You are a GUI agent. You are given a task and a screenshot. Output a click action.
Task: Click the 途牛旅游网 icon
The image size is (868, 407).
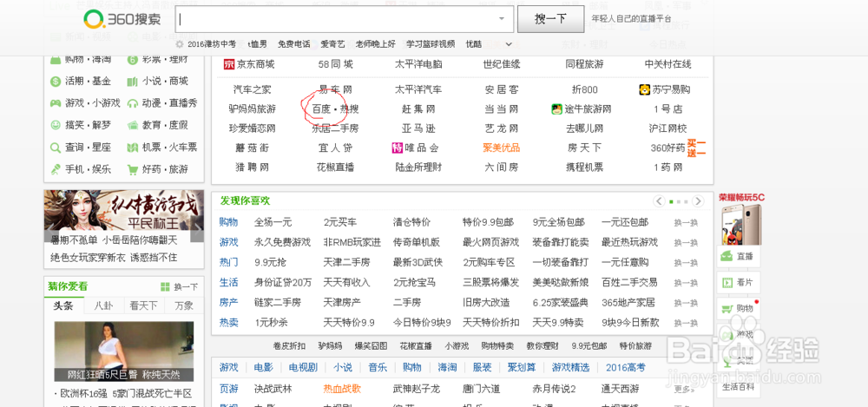(557, 108)
